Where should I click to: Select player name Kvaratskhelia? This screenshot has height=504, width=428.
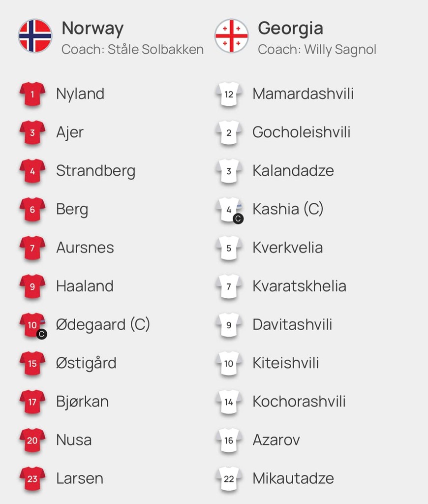pyautogui.click(x=299, y=286)
